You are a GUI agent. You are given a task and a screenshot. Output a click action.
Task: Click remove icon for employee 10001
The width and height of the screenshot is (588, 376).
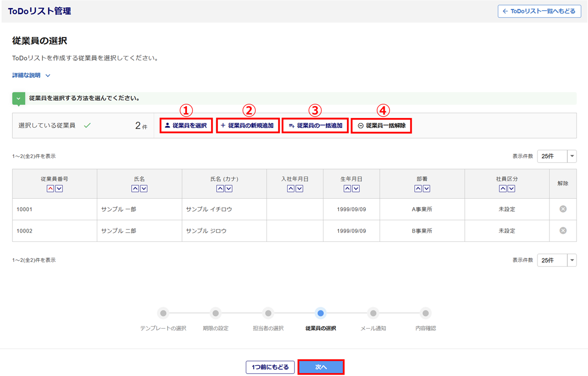pyautogui.click(x=563, y=209)
